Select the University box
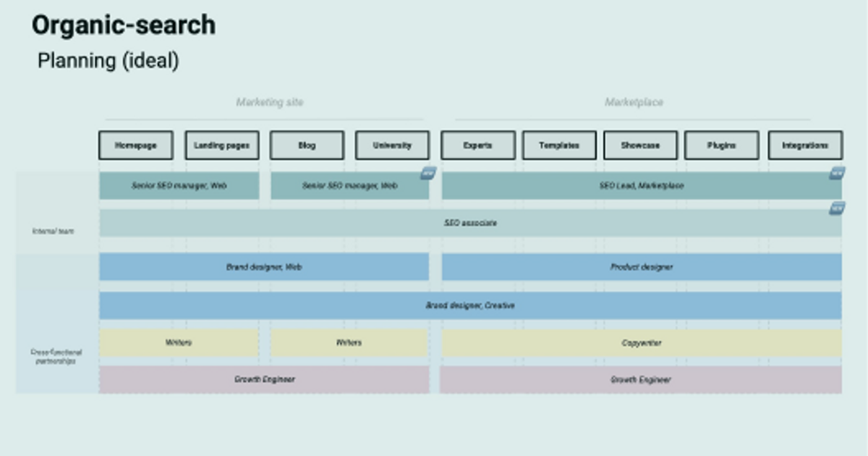 coord(392,145)
